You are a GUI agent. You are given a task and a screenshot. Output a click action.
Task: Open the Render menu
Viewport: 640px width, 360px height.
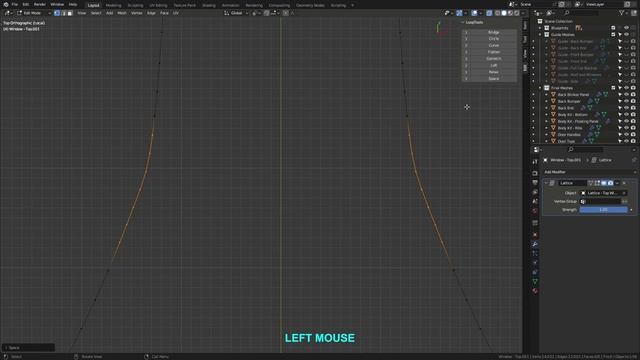click(x=40, y=4)
